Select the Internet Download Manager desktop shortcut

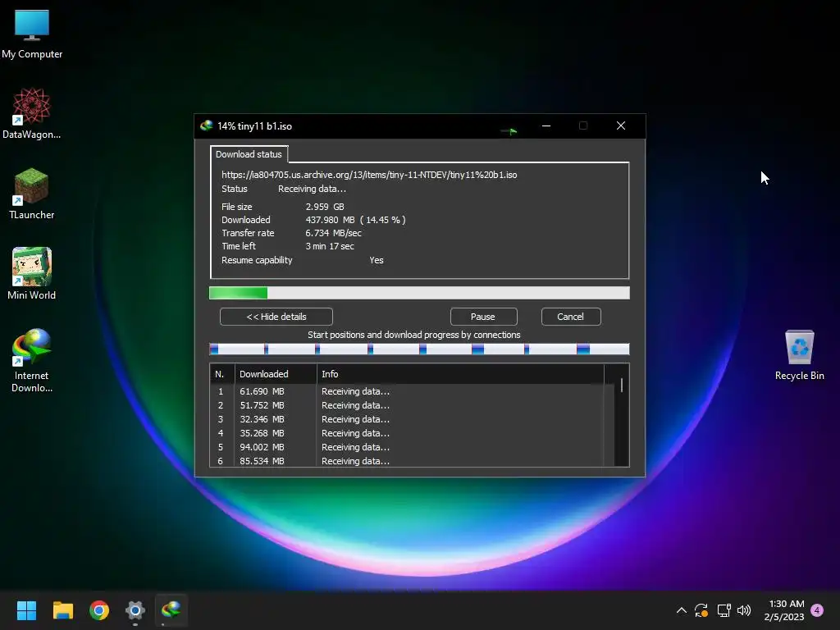click(x=32, y=361)
